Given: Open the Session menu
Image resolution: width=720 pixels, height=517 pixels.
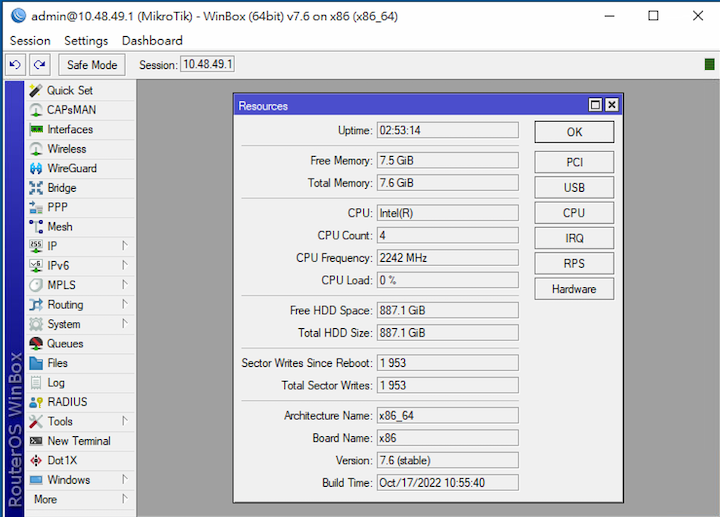Looking at the screenshot, I should [x=30, y=41].
